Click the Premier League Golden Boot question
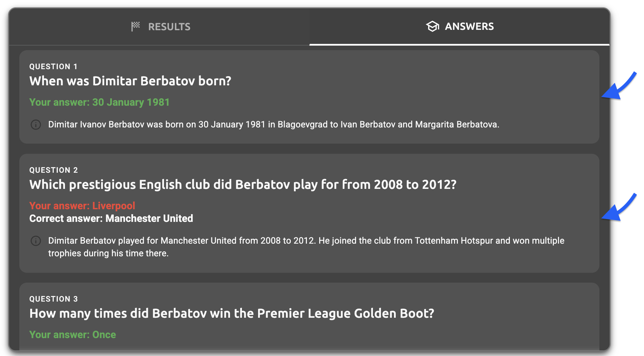Screen dimensions: 644x356 (x=232, y=314)
